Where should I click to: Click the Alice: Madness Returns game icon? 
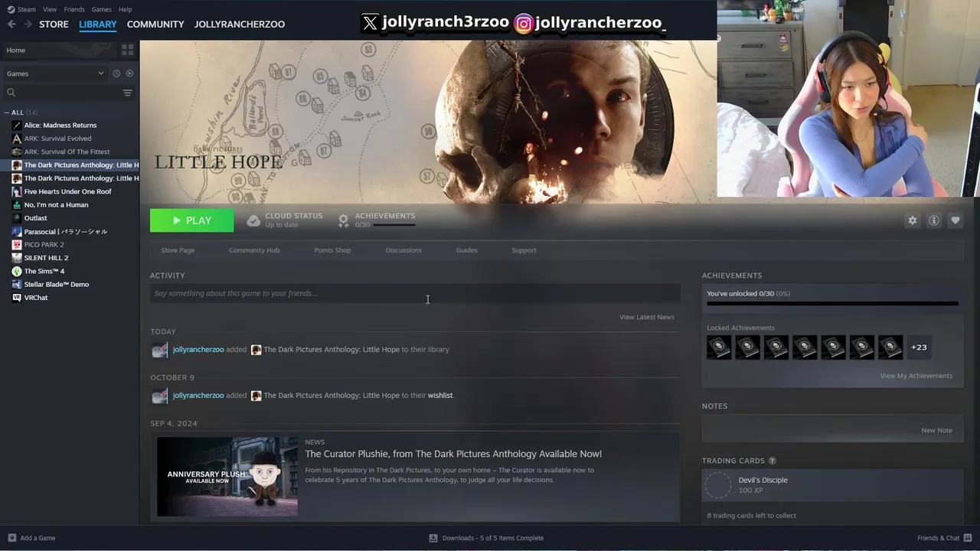17,126
